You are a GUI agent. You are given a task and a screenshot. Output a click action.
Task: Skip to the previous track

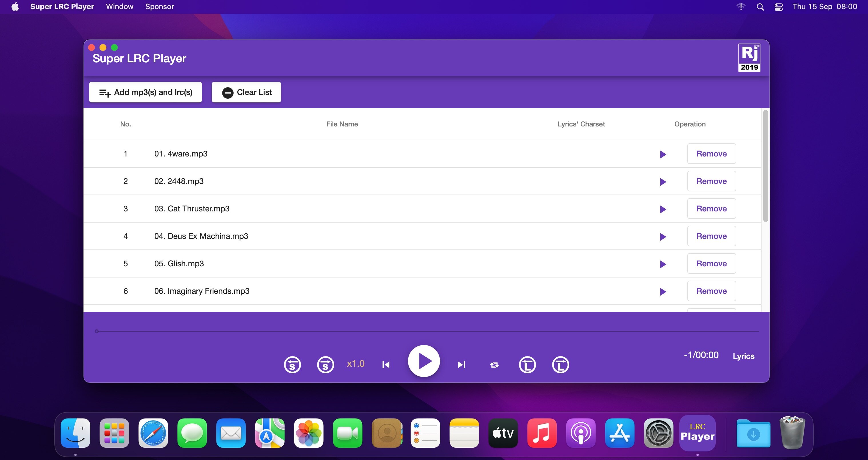(x=386, y=364)
